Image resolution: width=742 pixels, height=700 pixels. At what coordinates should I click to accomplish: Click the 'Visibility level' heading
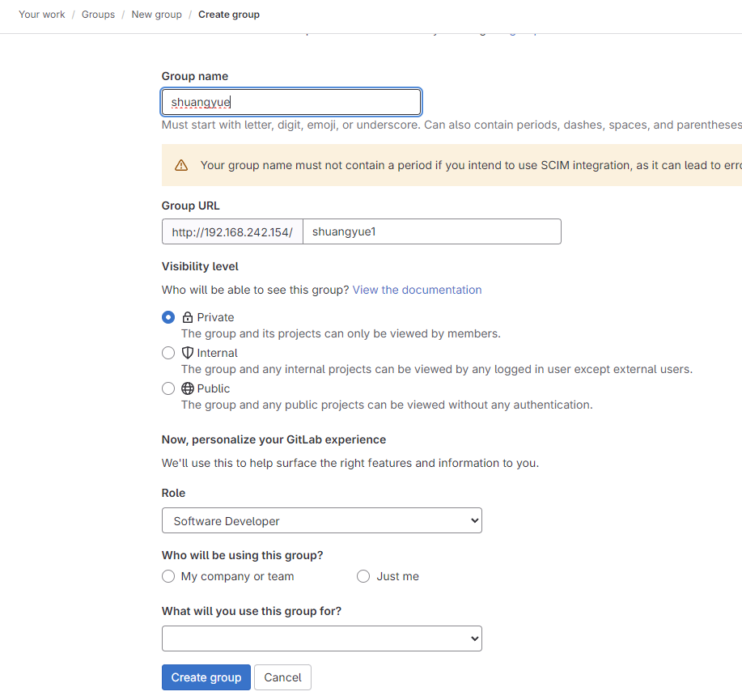pos(200,266)
